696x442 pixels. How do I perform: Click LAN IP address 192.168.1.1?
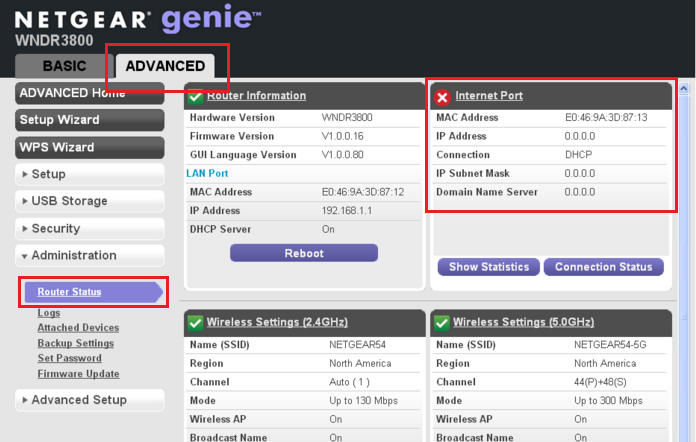click(x=347, y=210)
